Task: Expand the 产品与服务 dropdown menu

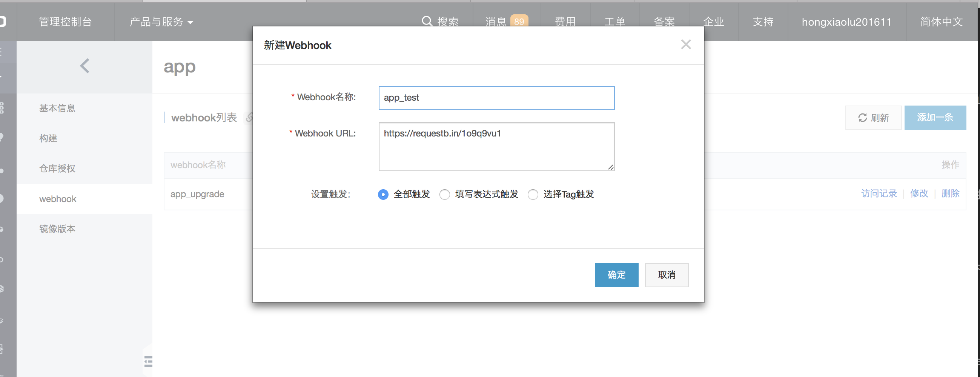Action: [161, 22]
